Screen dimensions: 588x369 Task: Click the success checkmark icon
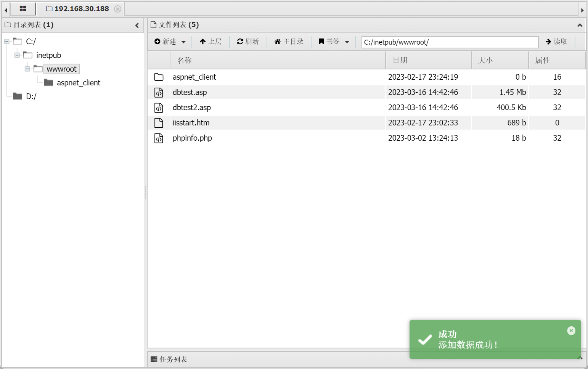tap(425, 340)
